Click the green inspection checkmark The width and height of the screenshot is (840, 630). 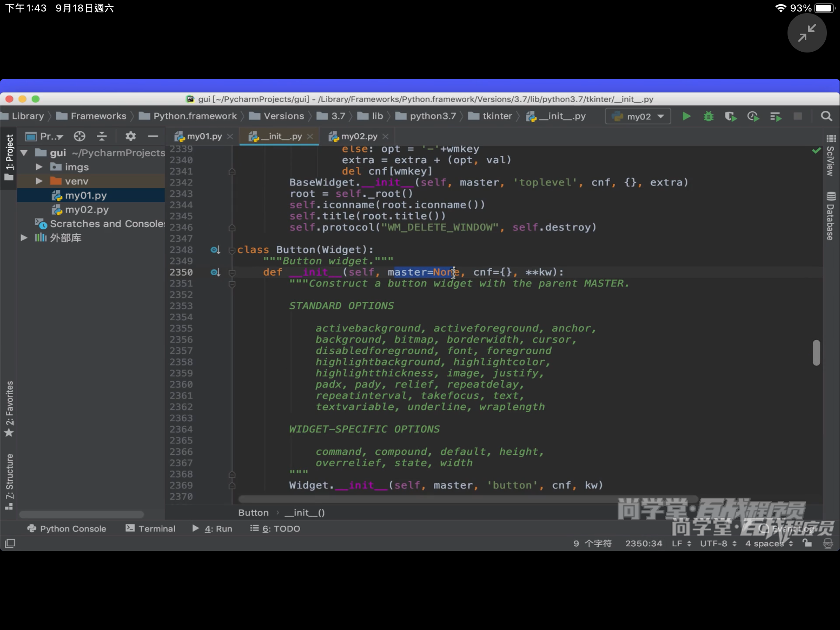pos(816,151)
